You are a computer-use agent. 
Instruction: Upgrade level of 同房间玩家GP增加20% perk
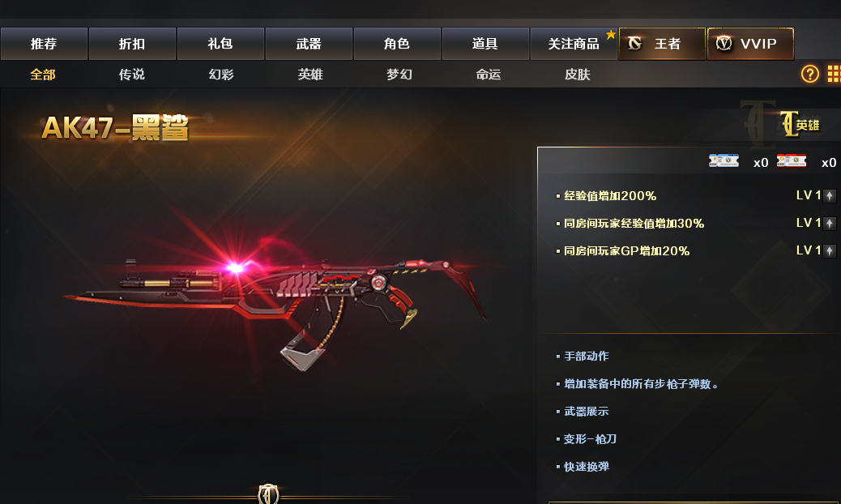coord(829,250)
